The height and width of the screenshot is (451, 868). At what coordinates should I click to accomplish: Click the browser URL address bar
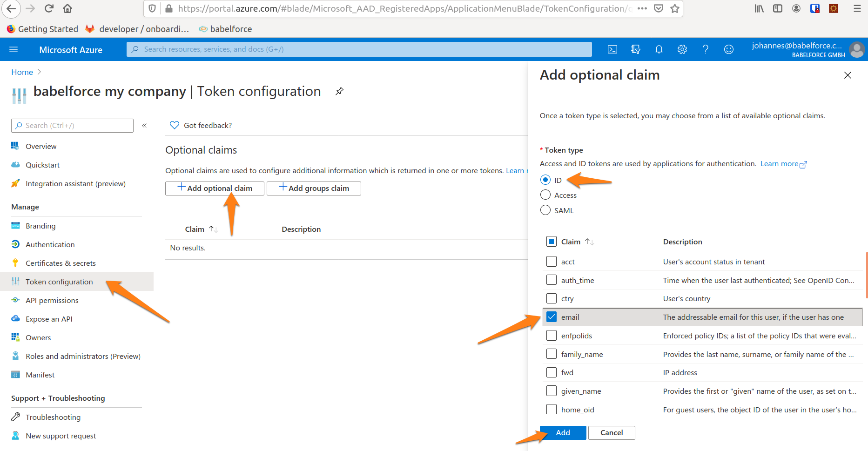tap(404, 8)
